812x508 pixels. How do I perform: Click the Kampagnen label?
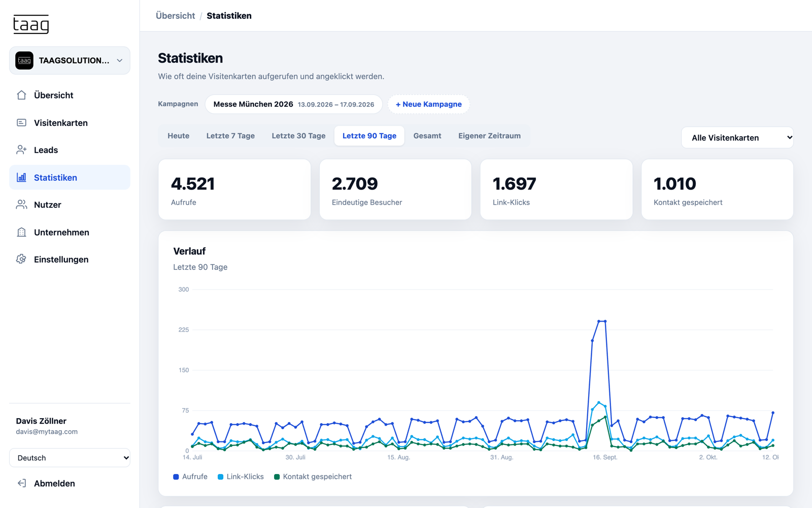pyautogui.click(x=178, y=104)
